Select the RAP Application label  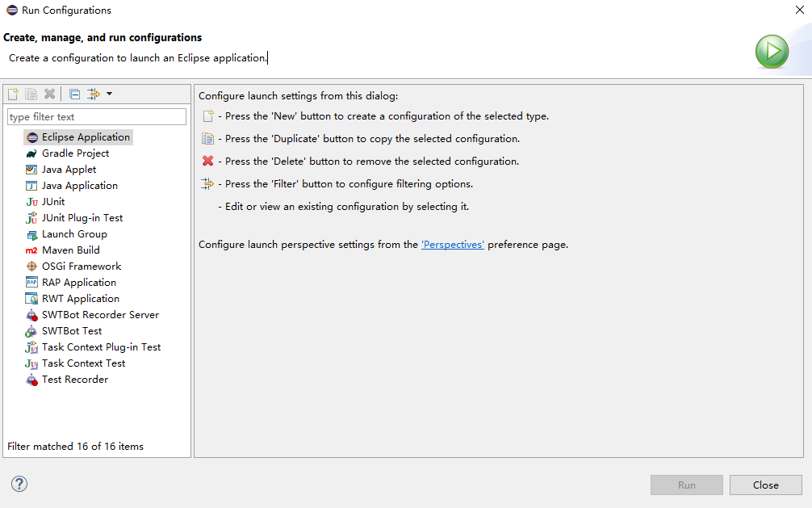click(79, 283)
